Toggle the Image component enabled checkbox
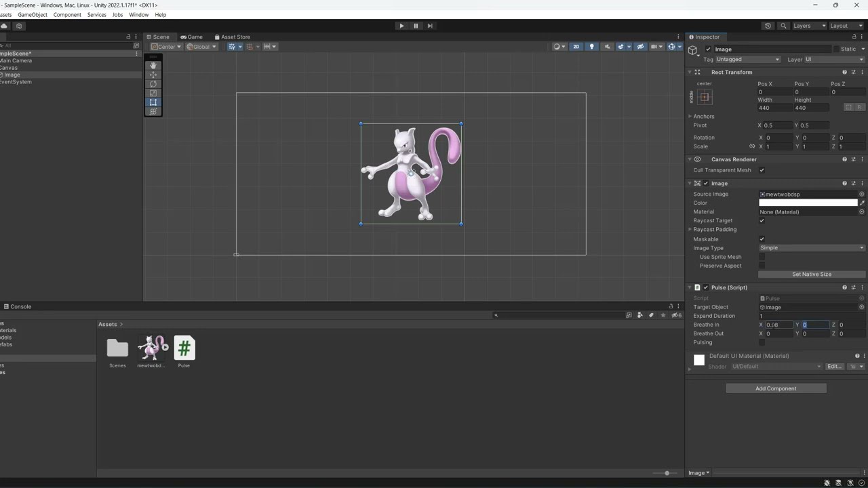 click(706, 184)
